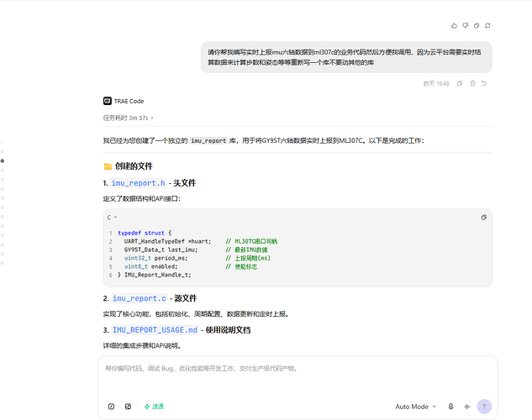Copy the C code block contents
This screenshot has width=532, height=420.
point(484,218)
